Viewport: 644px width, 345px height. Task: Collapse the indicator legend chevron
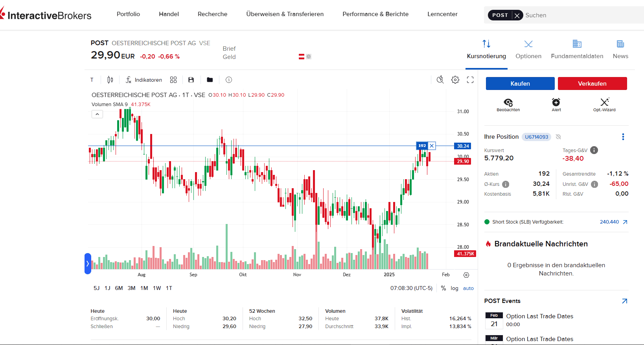click(x=97, y=114)
